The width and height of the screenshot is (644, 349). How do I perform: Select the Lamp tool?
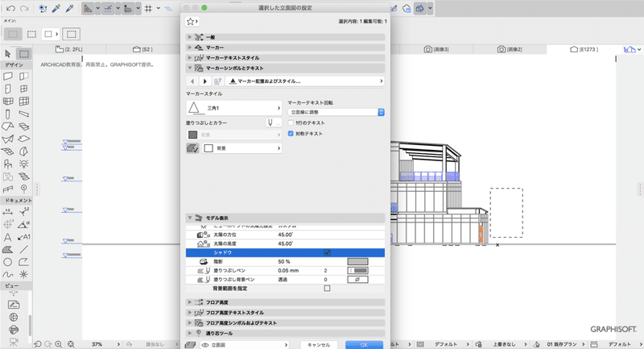tap(24, 164)
